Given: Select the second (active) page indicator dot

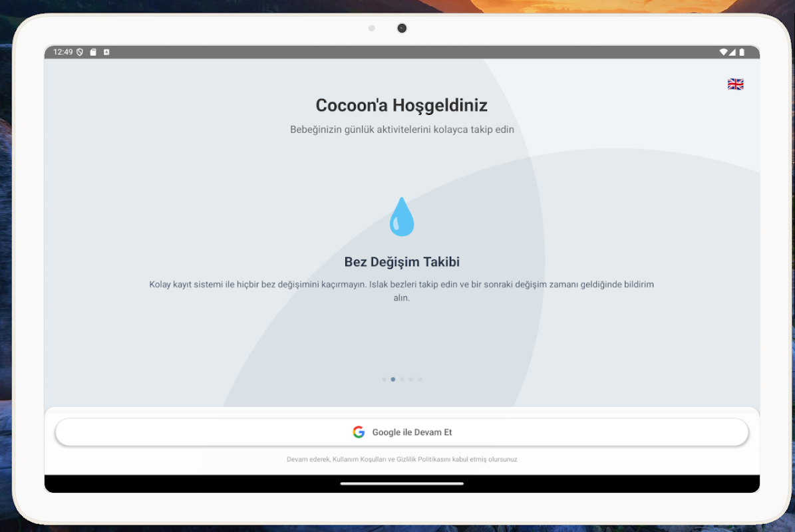Looking at the screenshot, I should click(x=393, y=380).
